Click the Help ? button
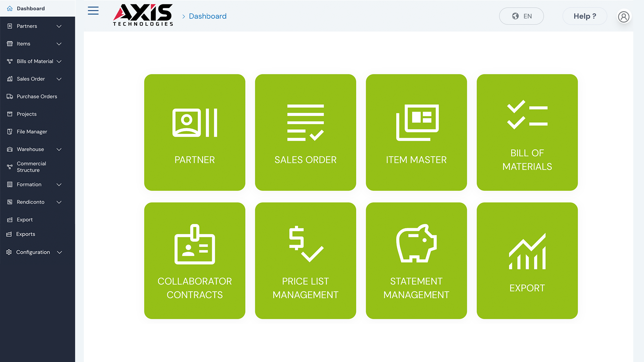Viewport: 644px width, 362px height. (x=585, y=16)
